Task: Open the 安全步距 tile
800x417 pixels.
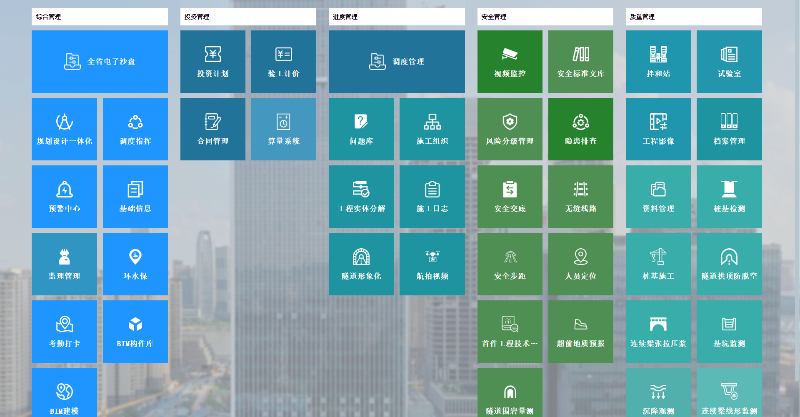Action: [510, 264]
